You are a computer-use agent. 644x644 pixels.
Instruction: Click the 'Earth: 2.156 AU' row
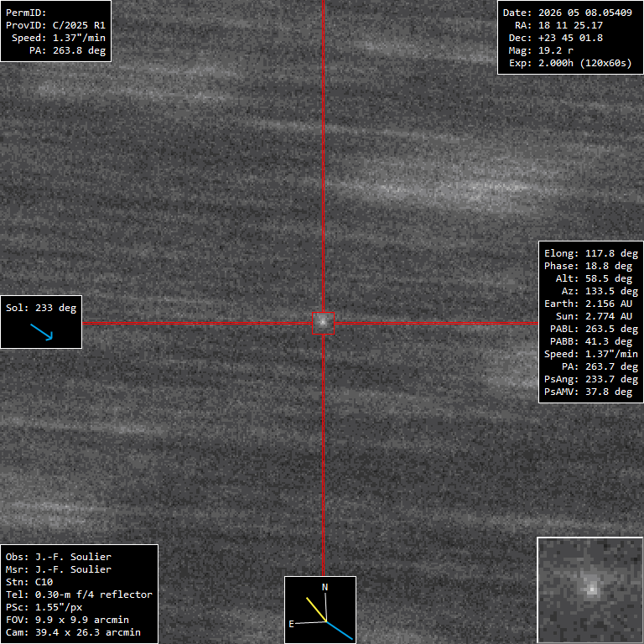click(x=588, y=304)
